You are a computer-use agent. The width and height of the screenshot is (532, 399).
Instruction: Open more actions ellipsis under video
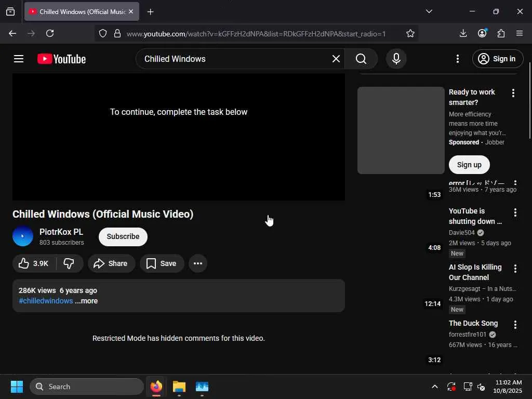(198, 263)
